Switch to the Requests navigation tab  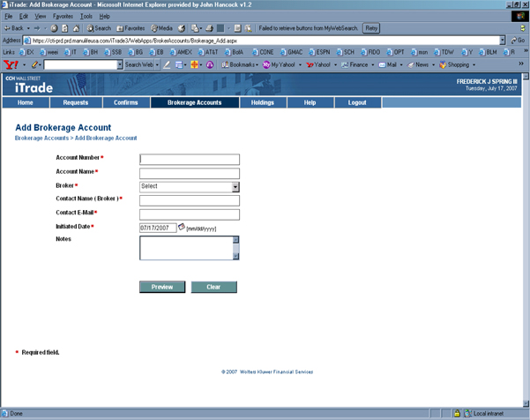click(76, 103)
